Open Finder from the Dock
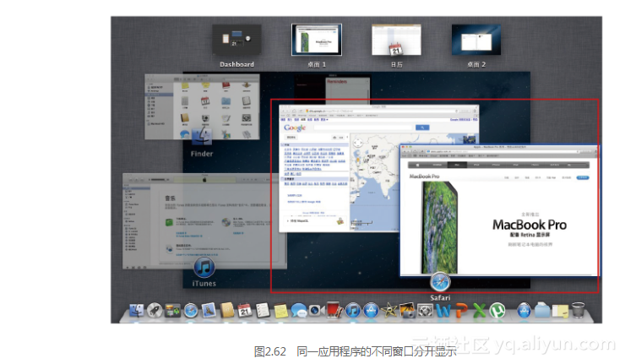 pyautogui.click(x=137, y=310)
